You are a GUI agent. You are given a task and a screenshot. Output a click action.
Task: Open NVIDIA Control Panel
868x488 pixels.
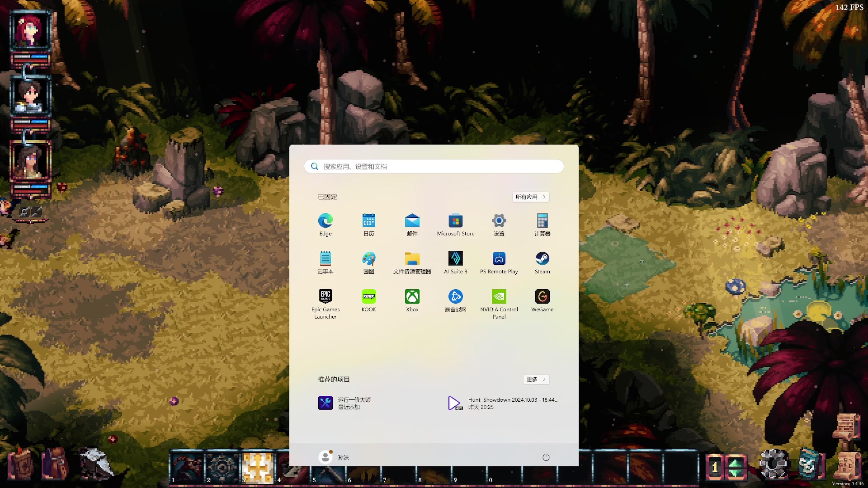pos(499,304)
